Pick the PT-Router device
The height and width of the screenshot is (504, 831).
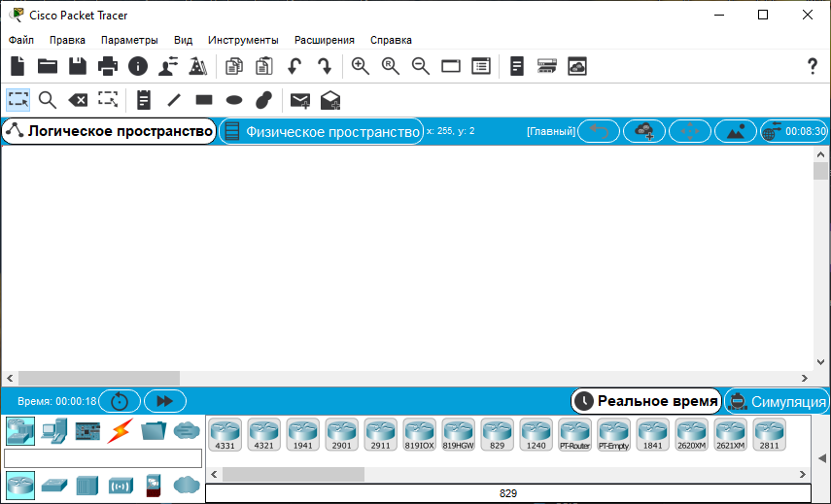(x=575, y=435)
